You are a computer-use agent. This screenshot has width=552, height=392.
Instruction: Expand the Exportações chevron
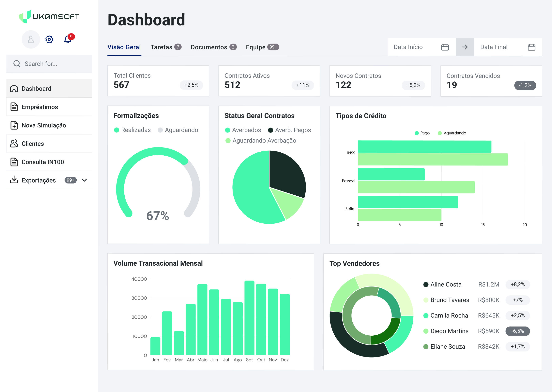[84, 180]
